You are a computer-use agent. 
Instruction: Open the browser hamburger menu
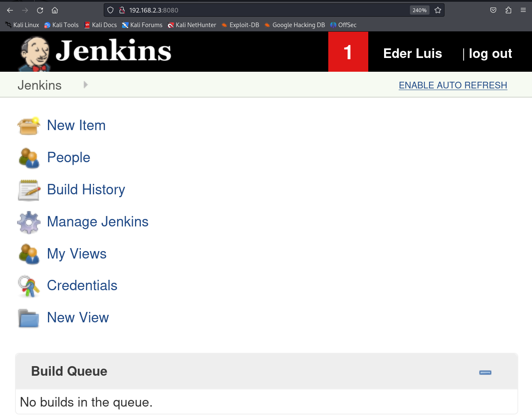523,10
